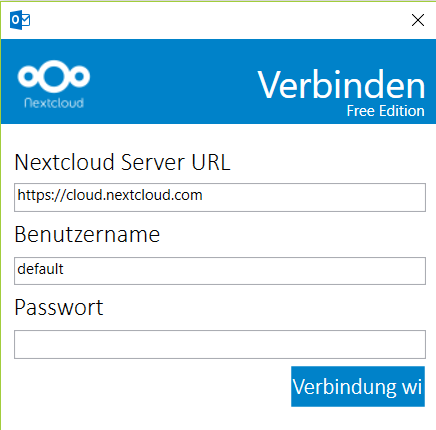This screenshot has height=430, width=436.
Task: Focus the empty Passwort input field
Action: (x=220, y=344)
